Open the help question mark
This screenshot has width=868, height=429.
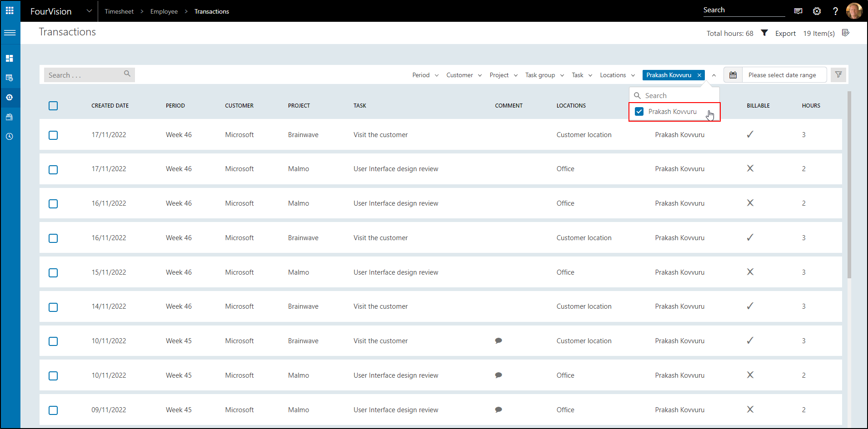tap(835, 11)
